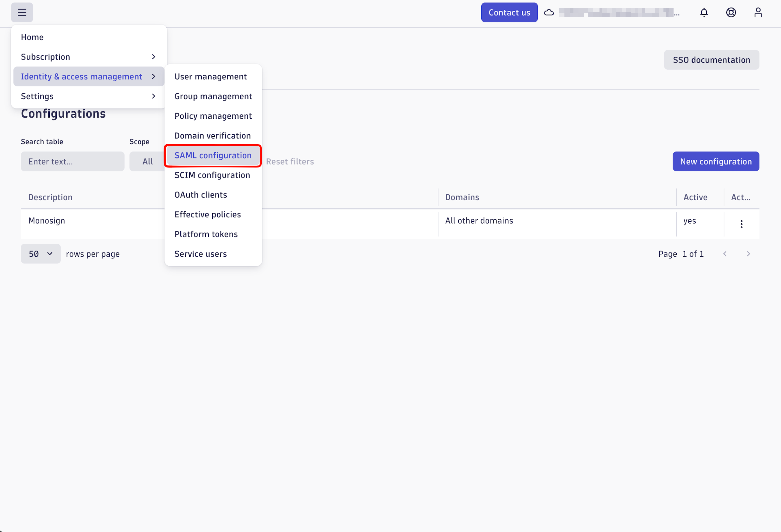
Task: Go to previous page arrow
Action: click(725, 254)
